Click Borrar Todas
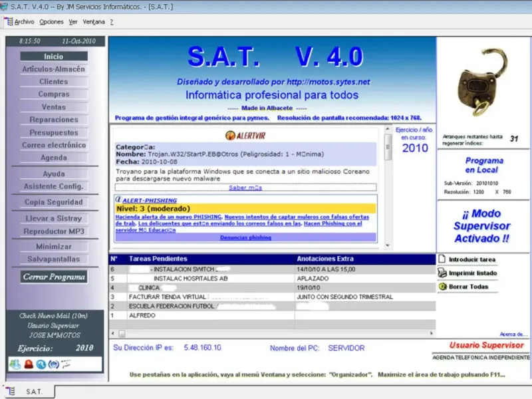Image resolution: width=532 pixels, height=399 pixels. click(x=468, y=287)
